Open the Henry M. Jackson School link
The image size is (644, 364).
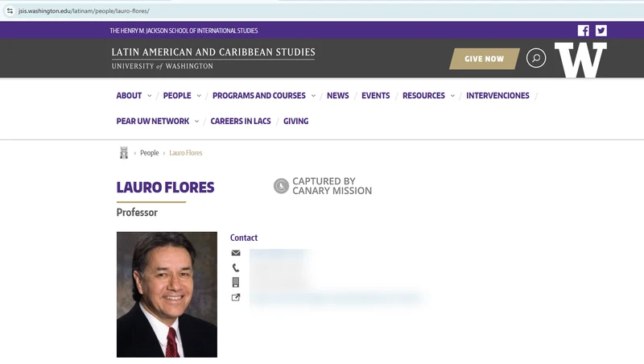(184, 31)
